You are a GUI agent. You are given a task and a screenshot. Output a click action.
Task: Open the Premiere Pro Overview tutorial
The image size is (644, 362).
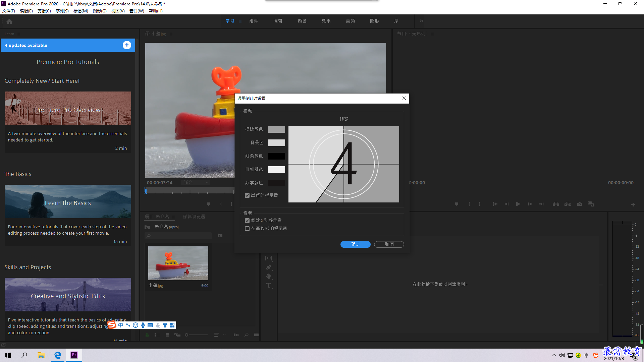click(68, 108)
